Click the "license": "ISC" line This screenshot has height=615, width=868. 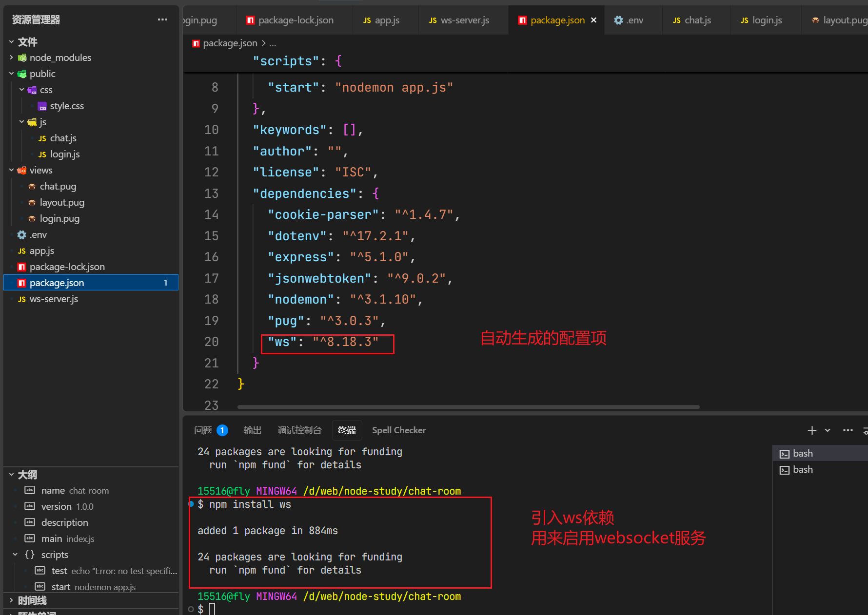(x=315, y=172)
